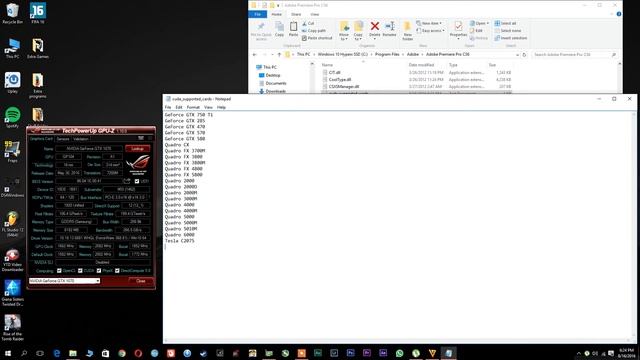Click the Lookup button in GPU-Z
The image size is (640, 360).
(138, 148)
